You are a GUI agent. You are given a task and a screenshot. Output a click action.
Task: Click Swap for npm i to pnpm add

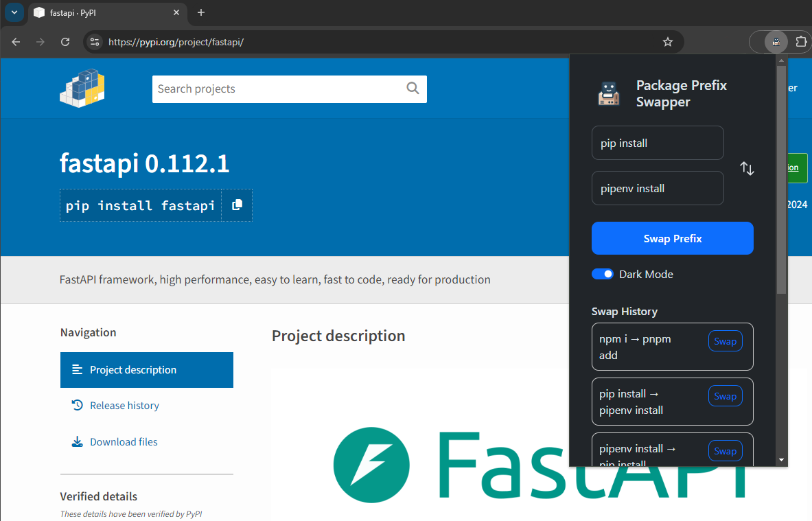[725, 341]
